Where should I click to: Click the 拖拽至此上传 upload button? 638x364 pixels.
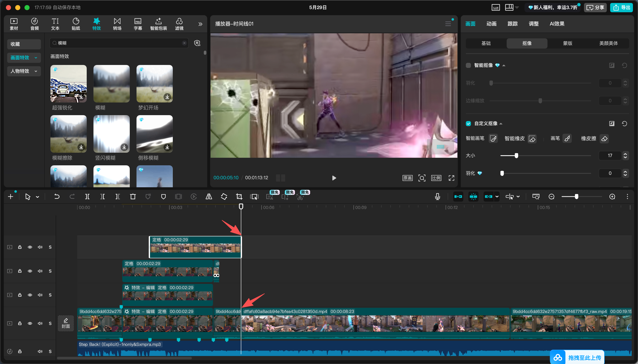click(x=577, y=357)
